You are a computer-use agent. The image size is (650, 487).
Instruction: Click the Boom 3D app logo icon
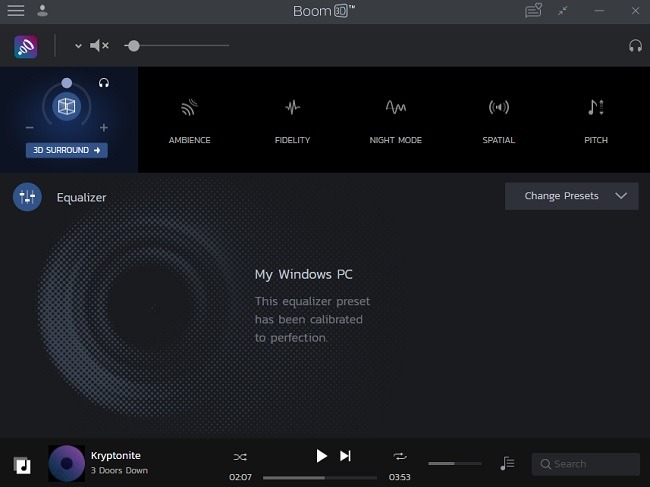pyautogui.click(x=26, y=46)
